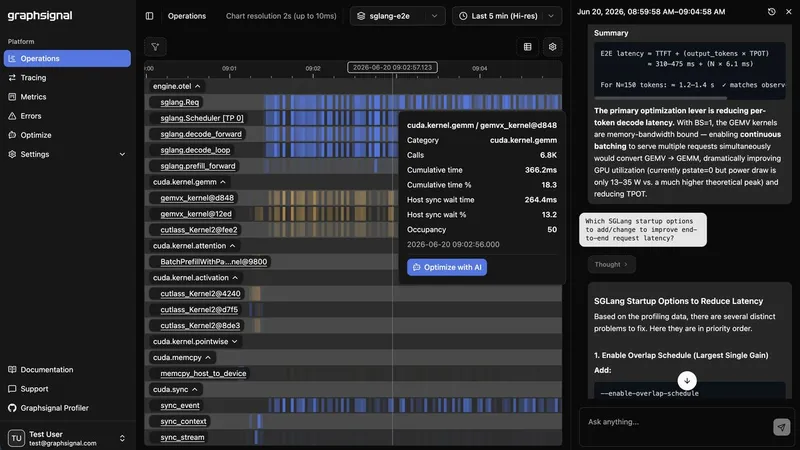Expand the Thought section in chat

tap(611, 264)
